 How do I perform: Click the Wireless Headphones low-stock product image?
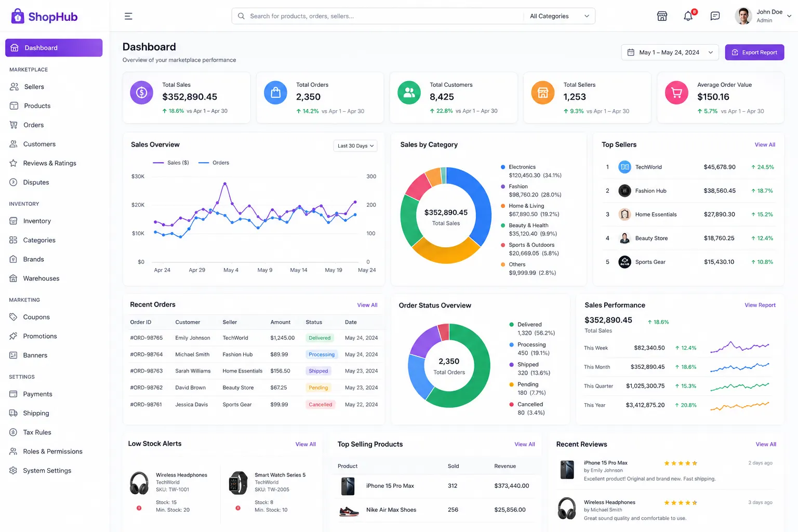click(x=139, y=483)
